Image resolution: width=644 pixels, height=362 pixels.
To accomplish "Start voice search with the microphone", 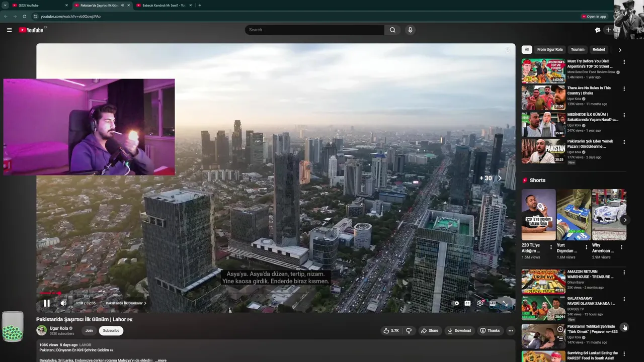I will point(410,30).
